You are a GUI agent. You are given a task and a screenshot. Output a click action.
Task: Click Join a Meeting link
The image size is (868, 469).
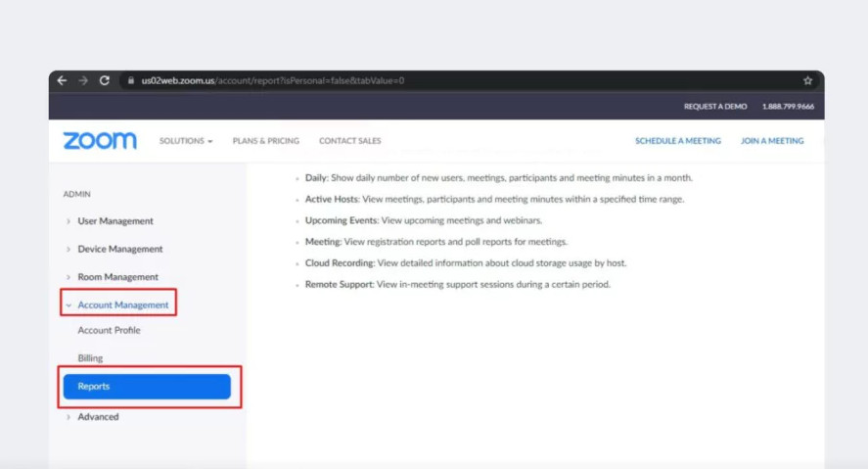coord(772,141)
